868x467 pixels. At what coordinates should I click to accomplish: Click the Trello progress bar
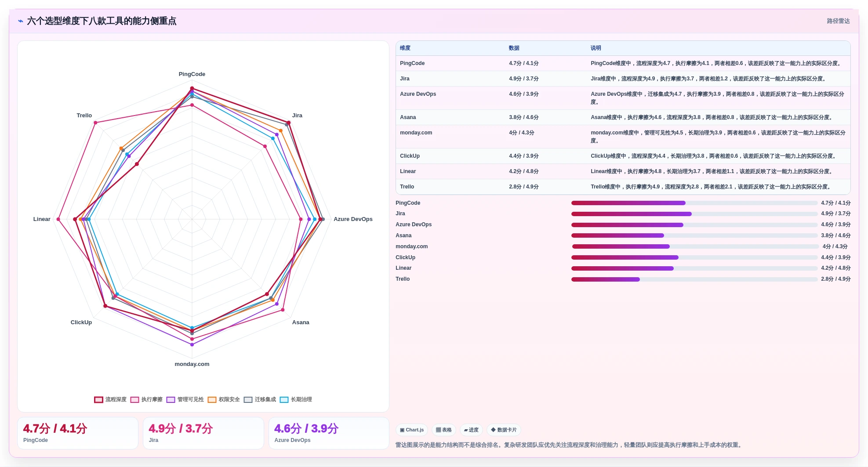coord(694,279)
